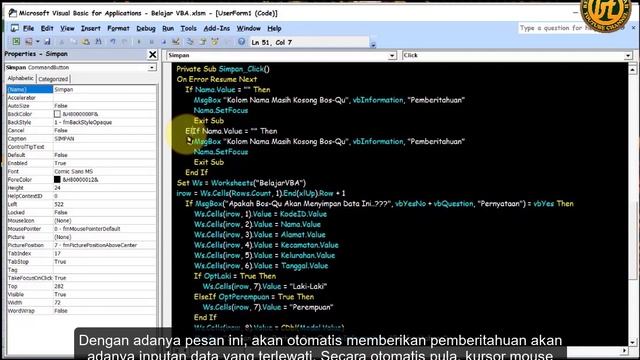Click the code window scroll up arrow
The width and height of the screenshot is (640, 360).
click(x=632, y=69)
